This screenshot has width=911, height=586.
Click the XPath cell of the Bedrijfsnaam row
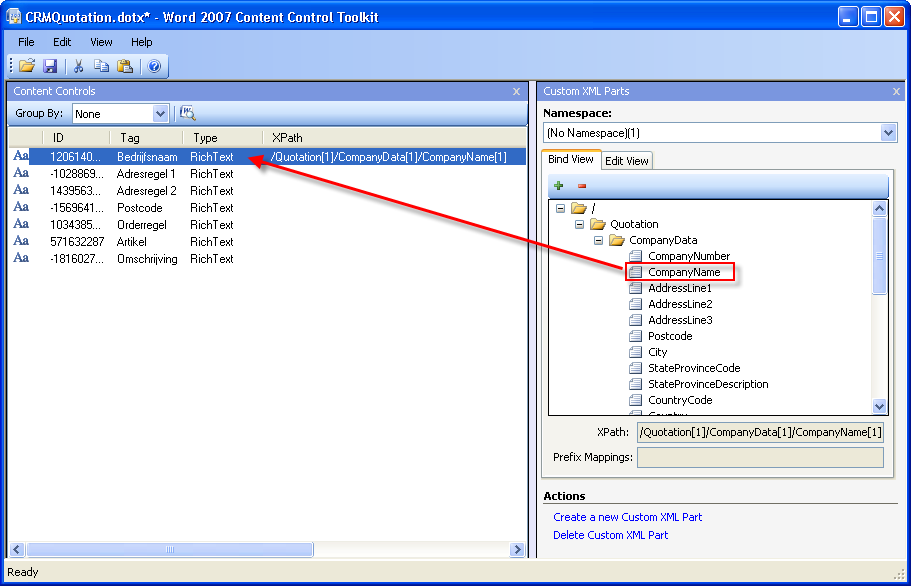[x=389, y=157]
